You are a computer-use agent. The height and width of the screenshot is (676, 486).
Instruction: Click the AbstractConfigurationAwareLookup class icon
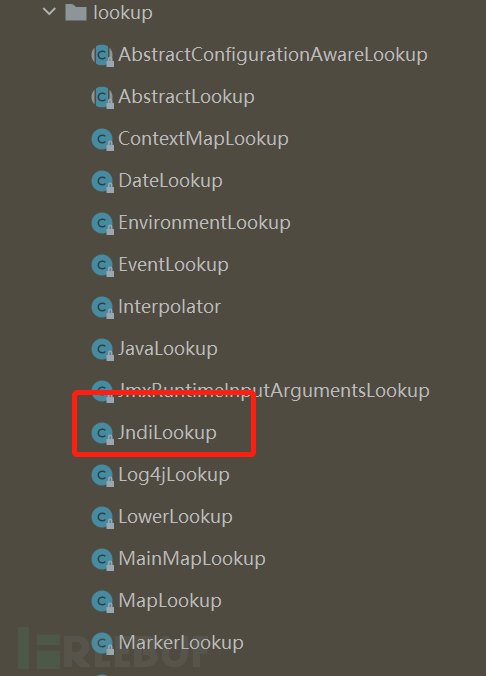click(103, 55)
